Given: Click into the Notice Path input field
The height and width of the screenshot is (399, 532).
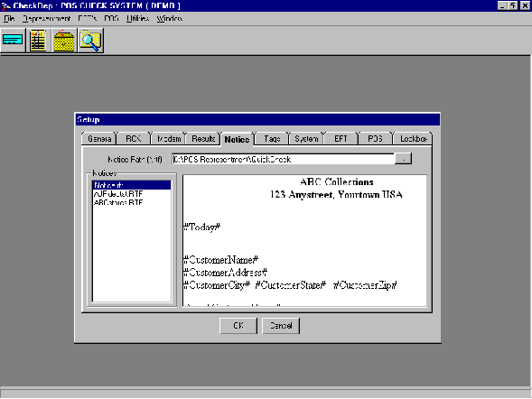Looking at the screenshot, I should 284,159.
